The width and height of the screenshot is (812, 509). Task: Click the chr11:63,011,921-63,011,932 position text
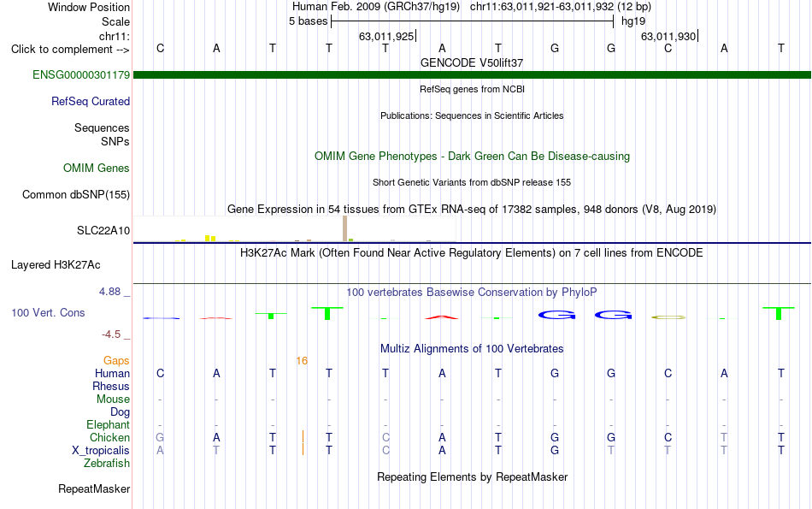[542, 7]
